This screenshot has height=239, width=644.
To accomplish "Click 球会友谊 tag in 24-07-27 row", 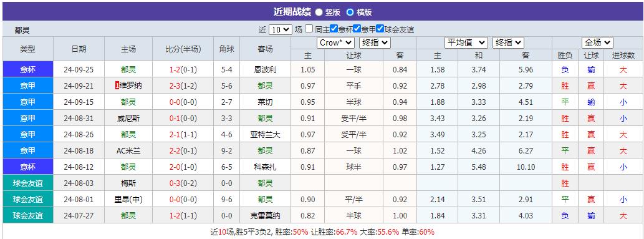I will click(28, 215).
